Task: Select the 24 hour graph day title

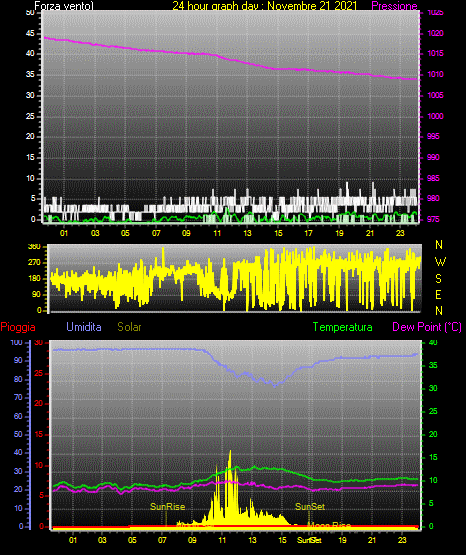Action: 265,6
